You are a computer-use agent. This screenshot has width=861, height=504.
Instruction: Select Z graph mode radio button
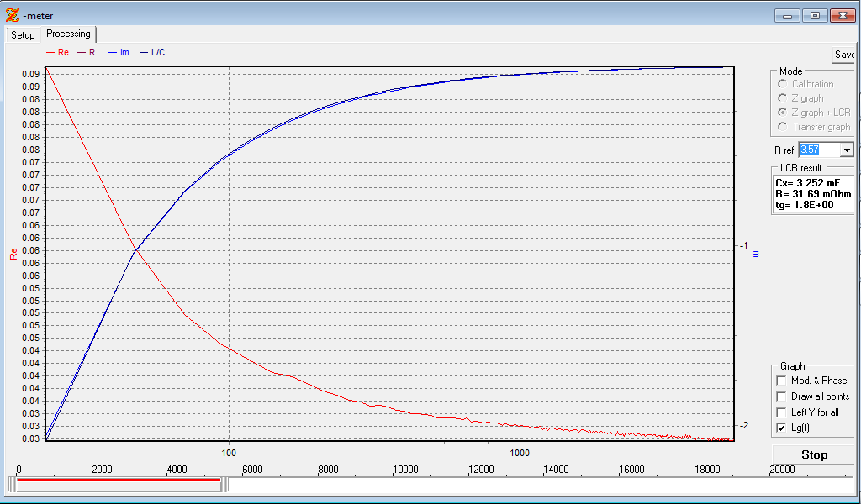coord(783,98)
